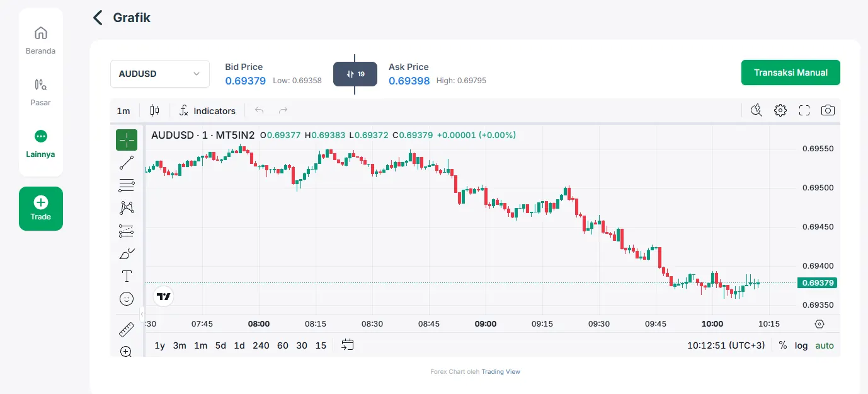The image size is (868, 394).
Task: Click the undo arrow in chart toolbar
Action: [x=259, y=110]
